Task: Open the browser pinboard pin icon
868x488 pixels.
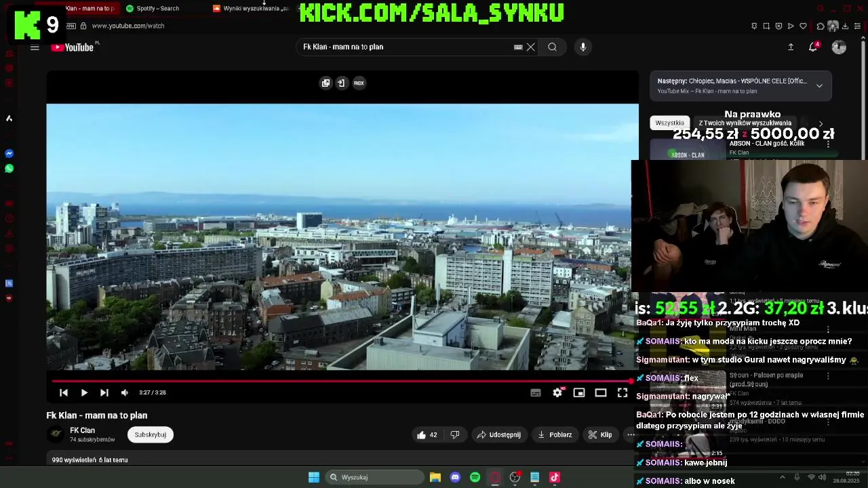Action: (x=754, y=26)
